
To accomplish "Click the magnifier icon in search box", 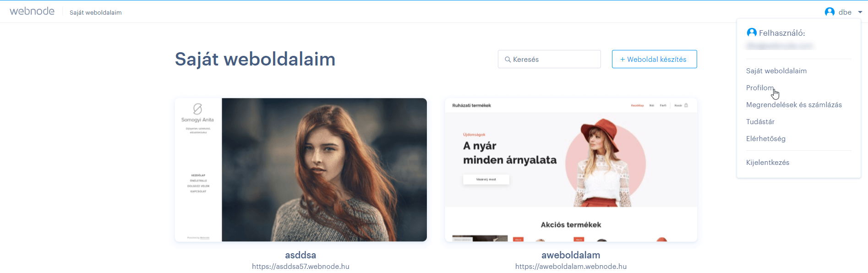I will [508, 60].
